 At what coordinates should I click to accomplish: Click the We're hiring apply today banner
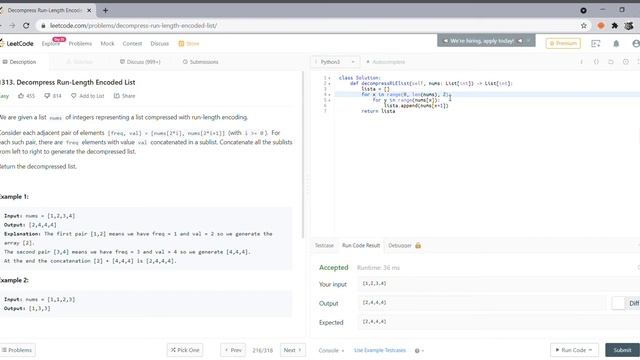pos(486,41)
